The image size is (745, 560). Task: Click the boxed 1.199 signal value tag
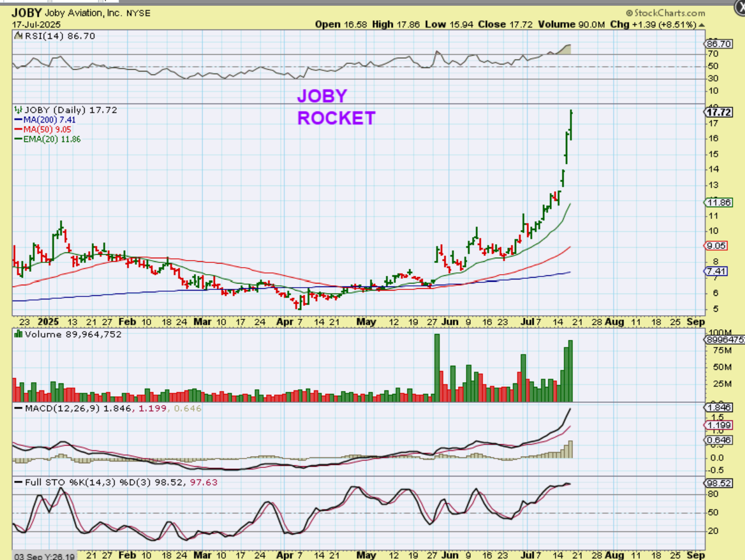[719, 425]
